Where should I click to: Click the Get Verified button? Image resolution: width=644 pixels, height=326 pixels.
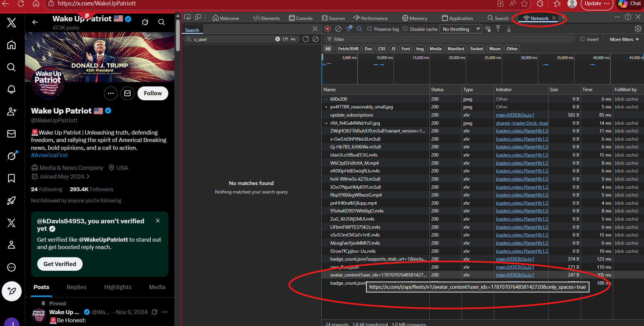(60, 264)
